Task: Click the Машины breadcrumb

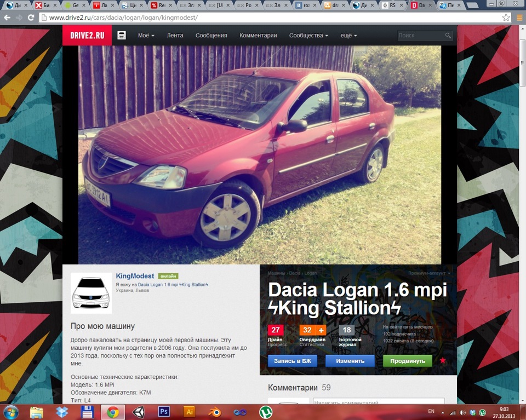Action: [x=276, y=273]
